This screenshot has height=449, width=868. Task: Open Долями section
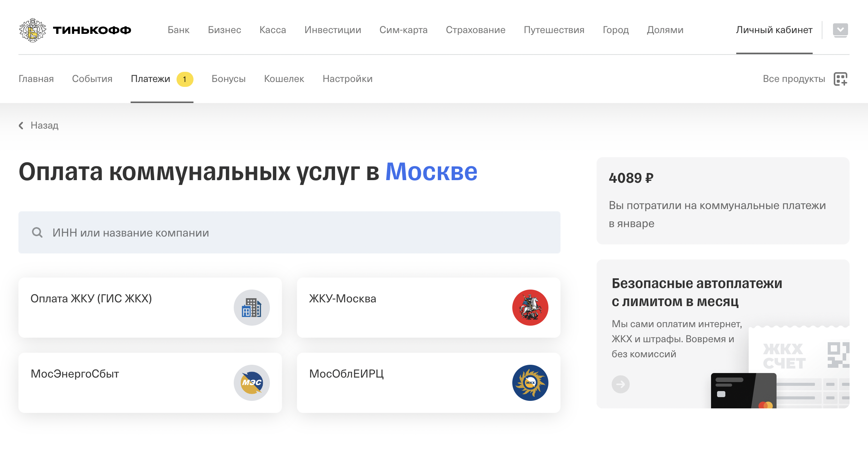pyautogui.click(x=665, y=30)
